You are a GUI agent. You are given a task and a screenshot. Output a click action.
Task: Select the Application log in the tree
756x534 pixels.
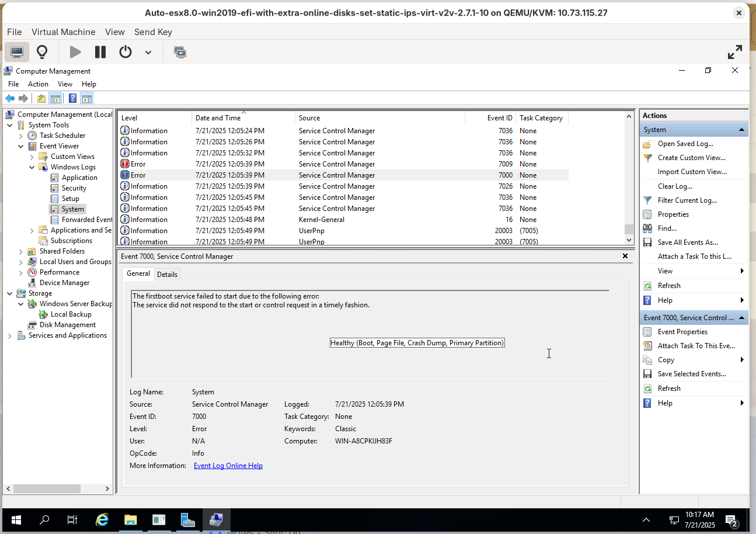pos(79,178)
